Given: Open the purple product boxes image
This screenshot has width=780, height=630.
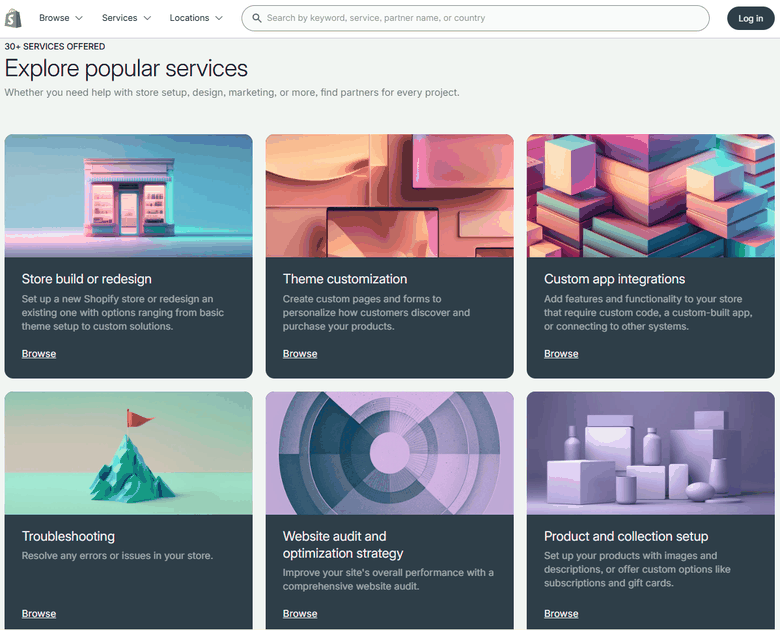Looking at the screenshot, I should point(651,453).
